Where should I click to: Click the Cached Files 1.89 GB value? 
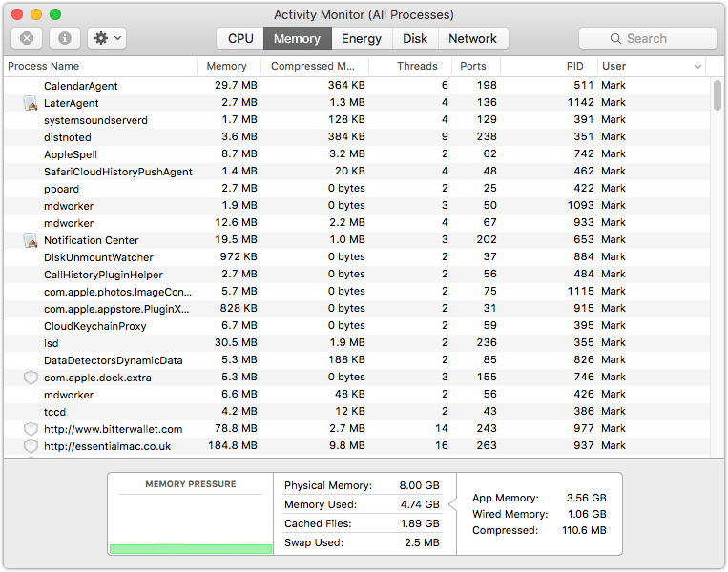click(x=420, y=523)
